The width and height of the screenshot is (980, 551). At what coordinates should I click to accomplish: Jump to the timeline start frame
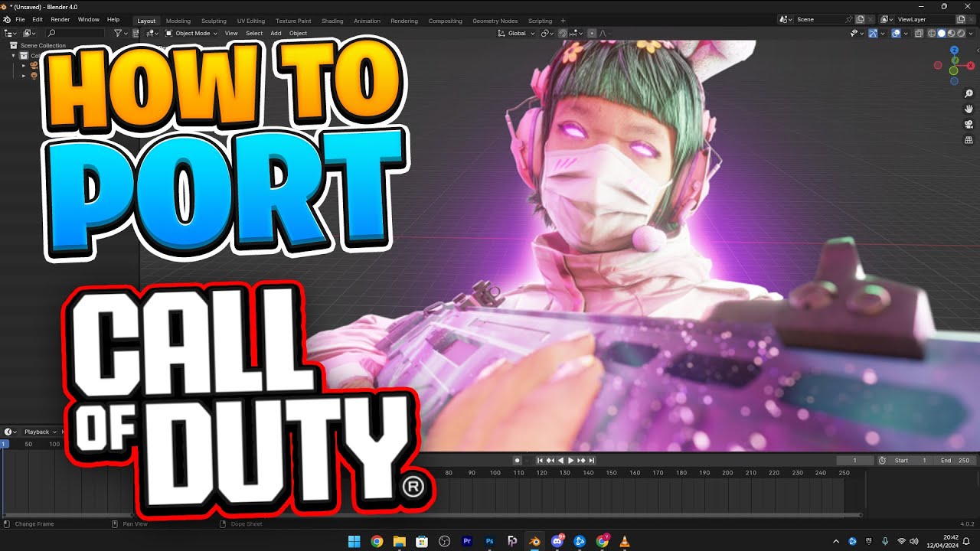point(540,460)
